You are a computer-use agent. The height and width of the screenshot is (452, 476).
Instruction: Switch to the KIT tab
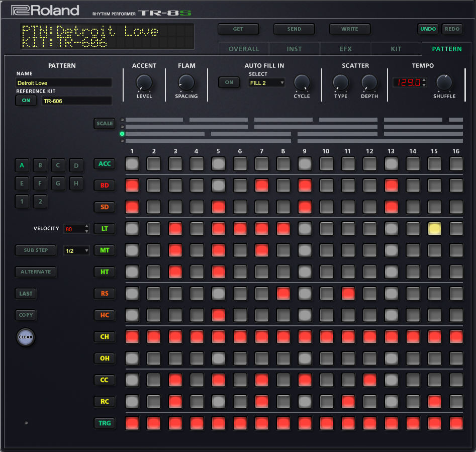(396, 49)
